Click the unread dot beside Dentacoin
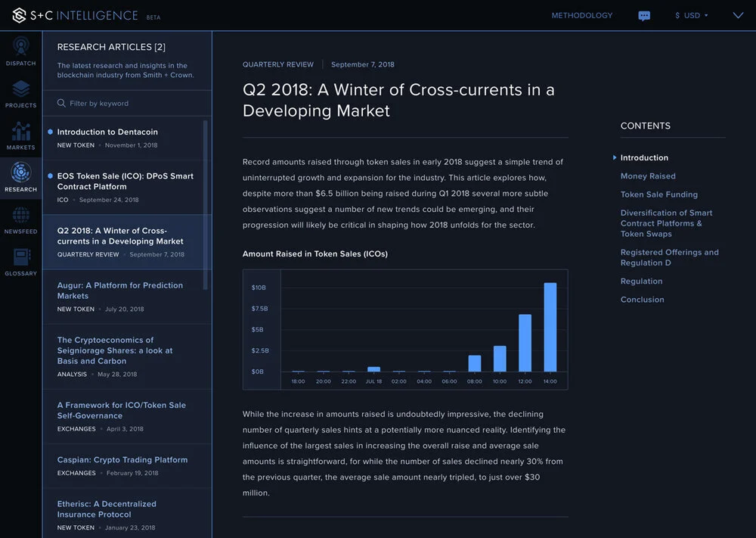 pyautogui.click(x=50, y=132)
